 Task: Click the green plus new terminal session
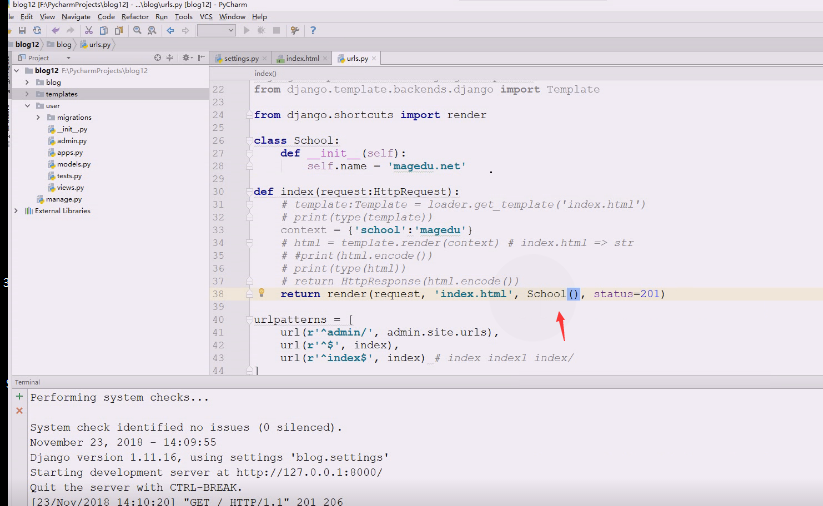pyautogui.click(x=19, y=397)
